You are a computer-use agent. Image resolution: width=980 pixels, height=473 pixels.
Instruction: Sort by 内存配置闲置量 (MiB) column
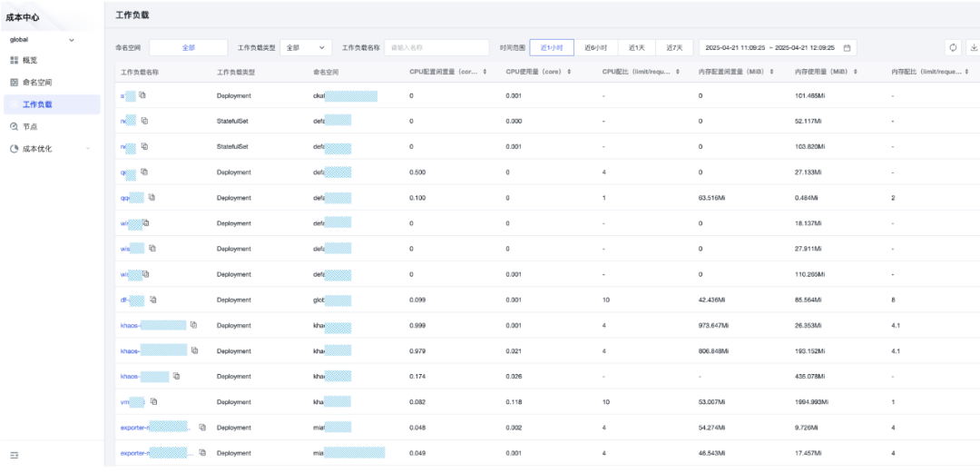click(772, 73)
